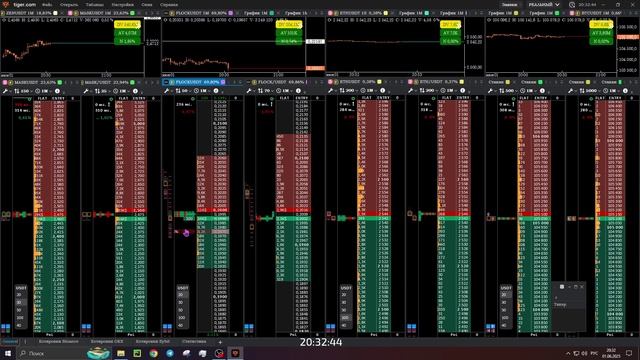Open the Котировки Binance workspace tab
640x360 pixels.
tap(58, 341)
